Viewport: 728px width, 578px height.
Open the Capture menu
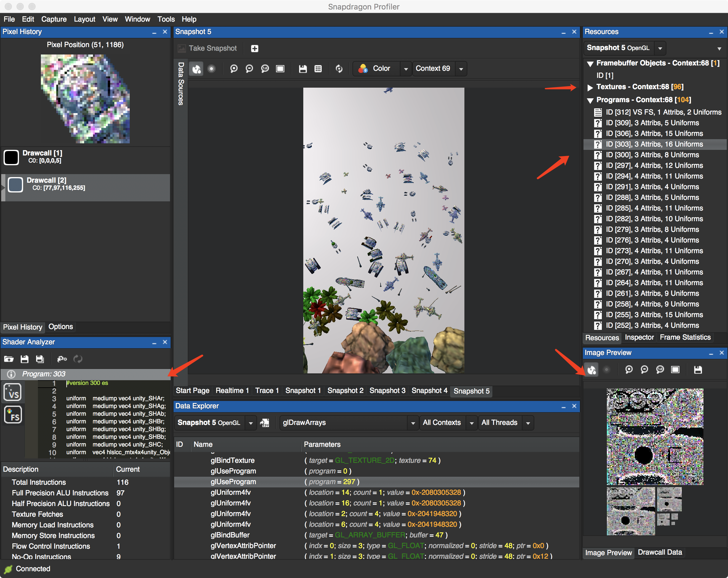54,19
